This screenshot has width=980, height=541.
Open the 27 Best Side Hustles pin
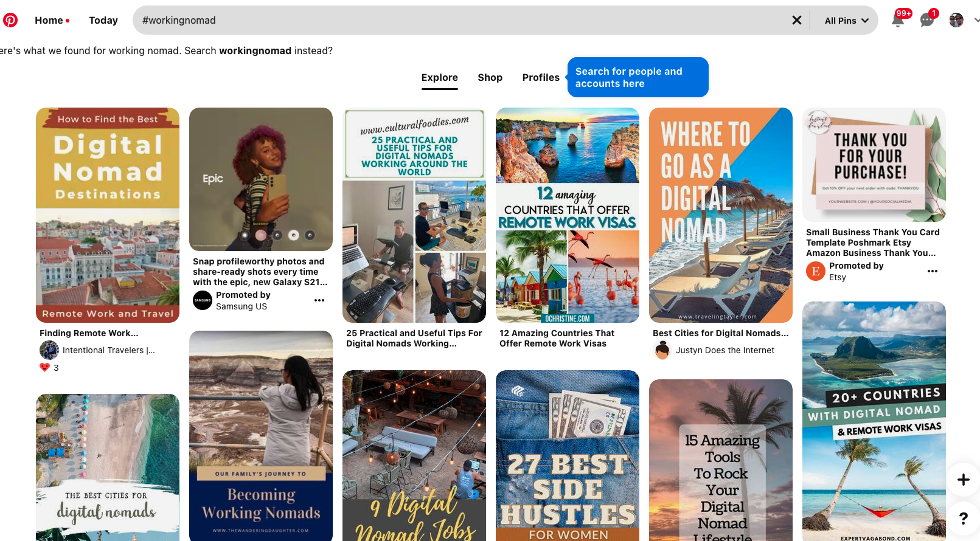[x=568, y=456]
